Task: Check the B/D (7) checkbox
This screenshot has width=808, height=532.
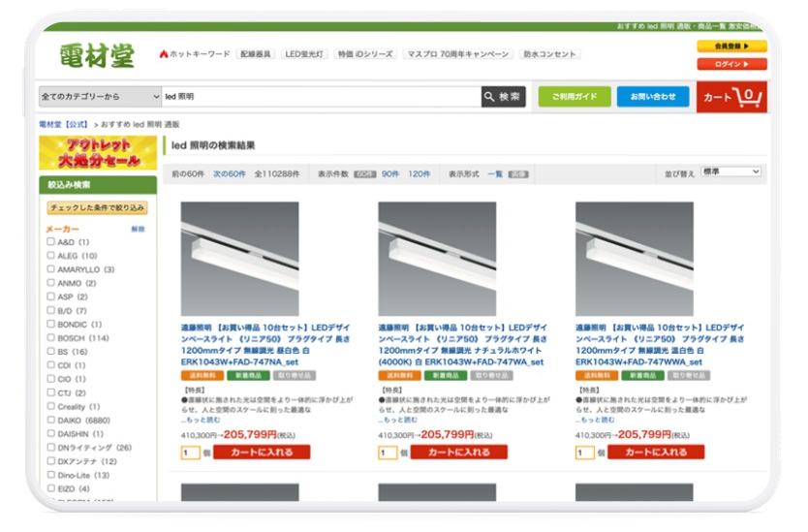Action: click(x=50, y=310)
